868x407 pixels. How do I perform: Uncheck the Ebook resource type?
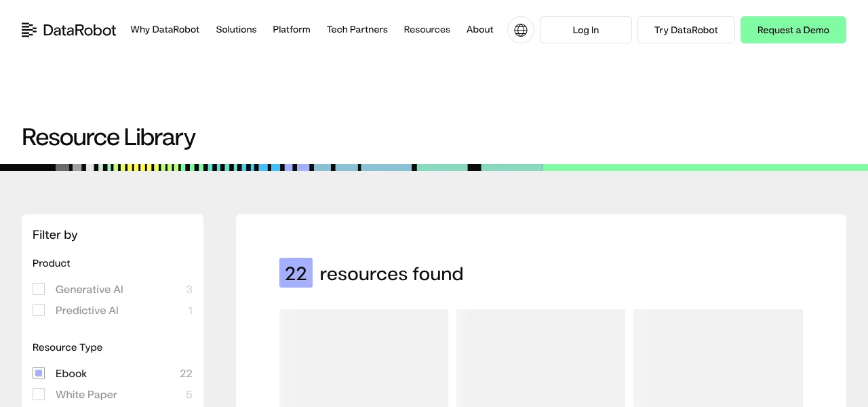coord(39,373)
